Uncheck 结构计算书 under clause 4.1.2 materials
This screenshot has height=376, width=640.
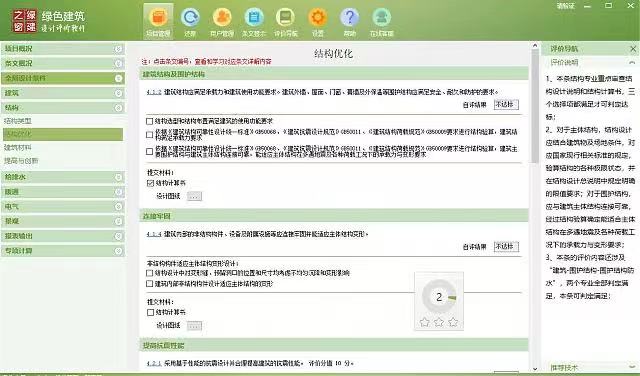pos(150,183)
